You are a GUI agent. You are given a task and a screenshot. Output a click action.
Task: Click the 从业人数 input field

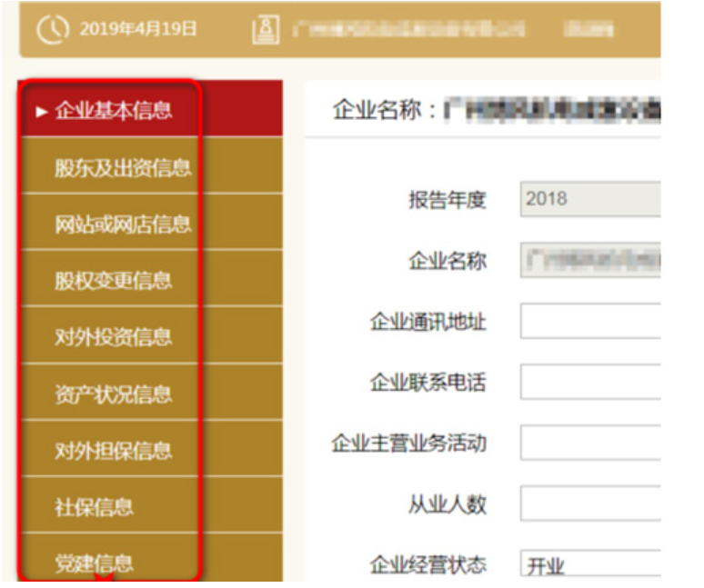tap(589, 503)
